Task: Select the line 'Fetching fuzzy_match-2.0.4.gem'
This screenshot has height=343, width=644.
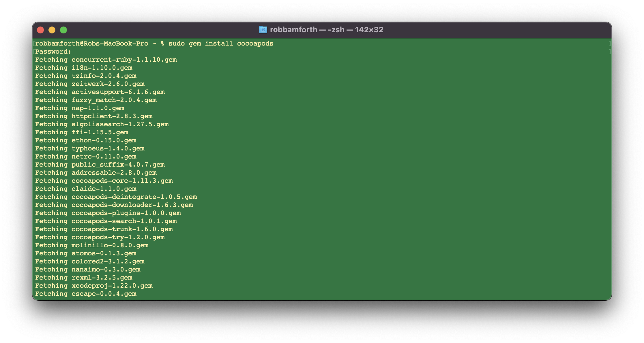Action: [96, 100]
